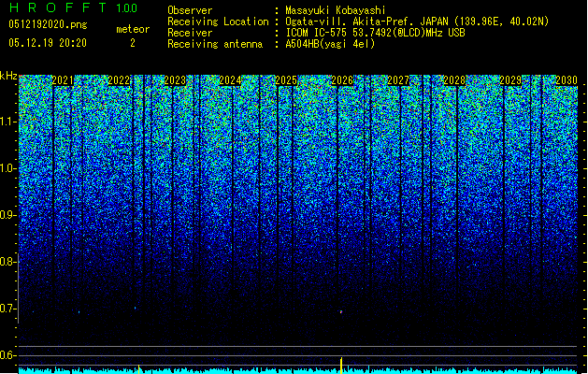
Task: Click the echo dot between 2022 and 2023
Action: 135,308
